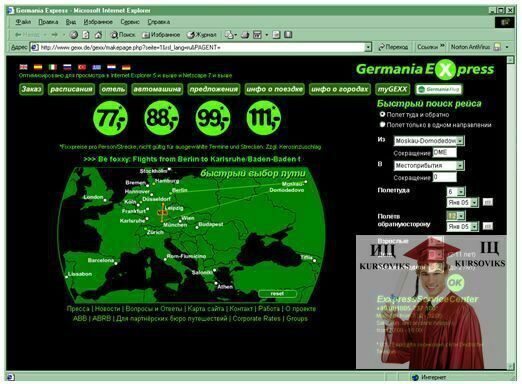The width and height of the screenshot is (522, 384).
Task: Click the Internet zone status bar icon
Action: pyautogui.click(x=415, y=377)
